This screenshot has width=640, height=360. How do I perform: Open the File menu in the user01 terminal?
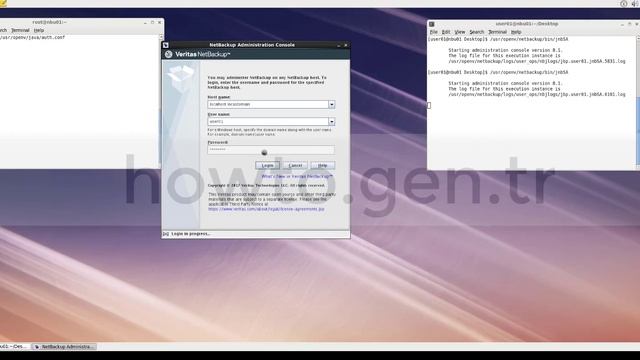tap(433, 32)
